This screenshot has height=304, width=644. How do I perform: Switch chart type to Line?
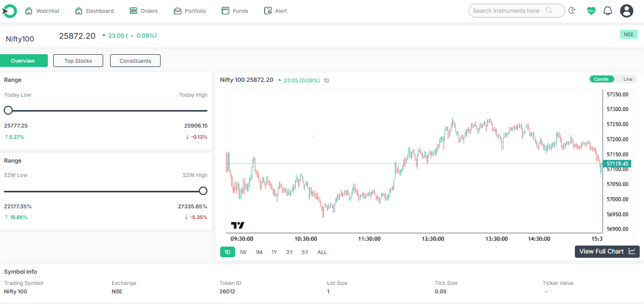click(x=628, y=79)
